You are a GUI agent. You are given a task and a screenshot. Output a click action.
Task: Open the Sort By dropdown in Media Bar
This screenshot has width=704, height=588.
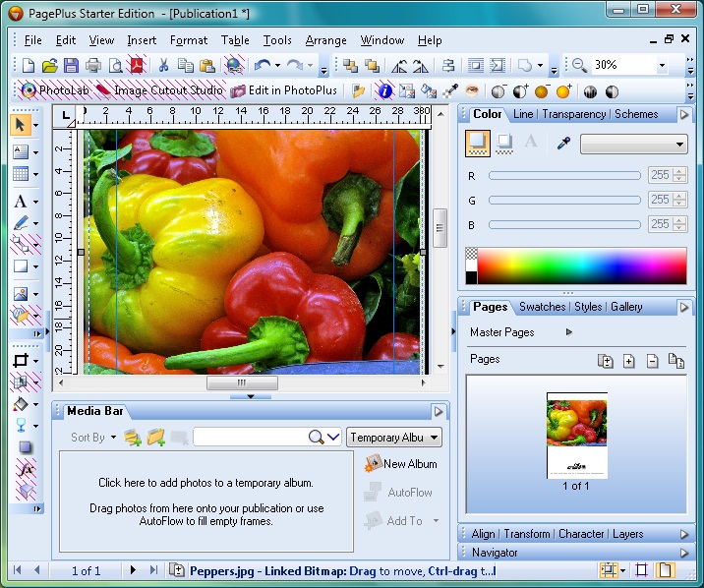(93, 438)
